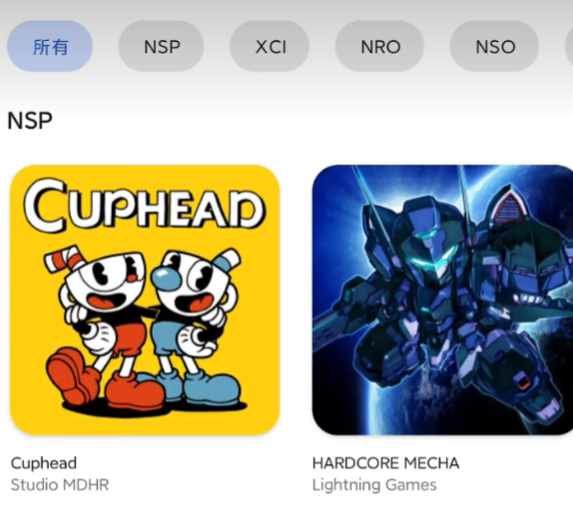Launch HARDCORE MECHA from its cover art
Screen dimensions: 573x507
click(443, 300)
